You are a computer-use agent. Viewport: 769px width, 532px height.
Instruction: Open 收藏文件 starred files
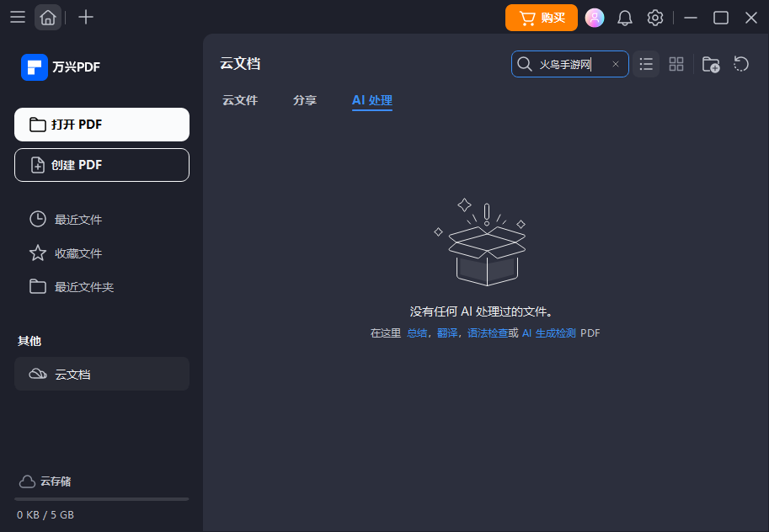tap(66, 253)
